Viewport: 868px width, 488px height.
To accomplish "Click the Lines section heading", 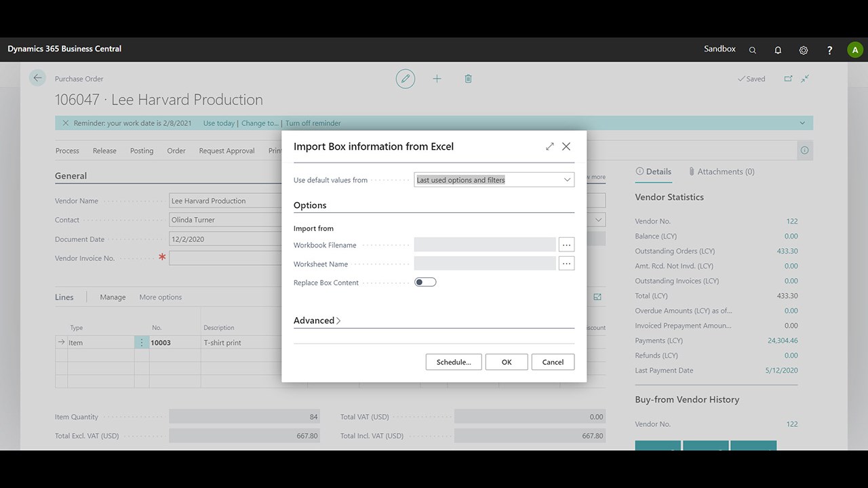I will [x=64, y=297].
